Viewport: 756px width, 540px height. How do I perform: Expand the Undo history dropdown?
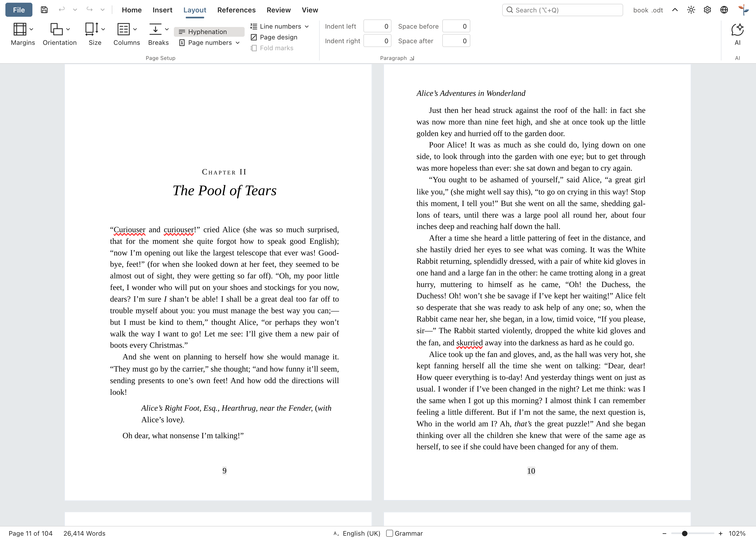(x=75, y=10)
